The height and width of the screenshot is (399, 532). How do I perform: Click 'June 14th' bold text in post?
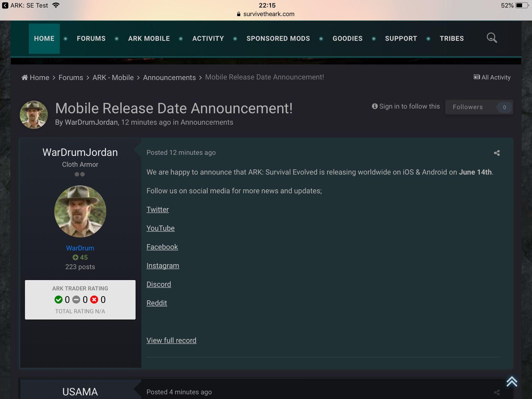[475, 172]
